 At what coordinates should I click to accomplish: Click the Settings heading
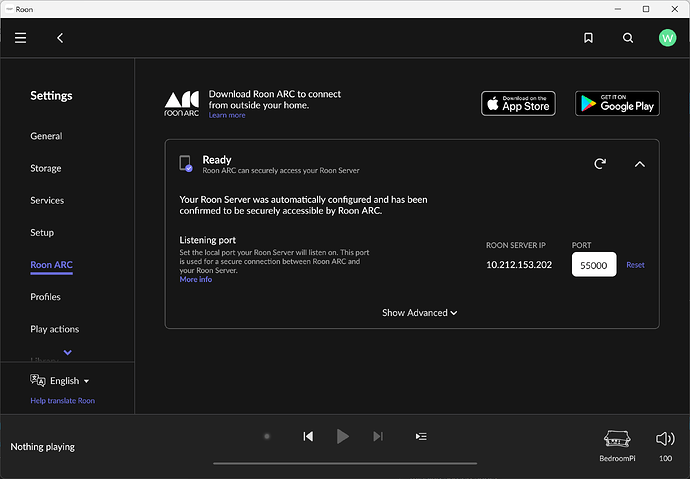(x=51, y=96)
